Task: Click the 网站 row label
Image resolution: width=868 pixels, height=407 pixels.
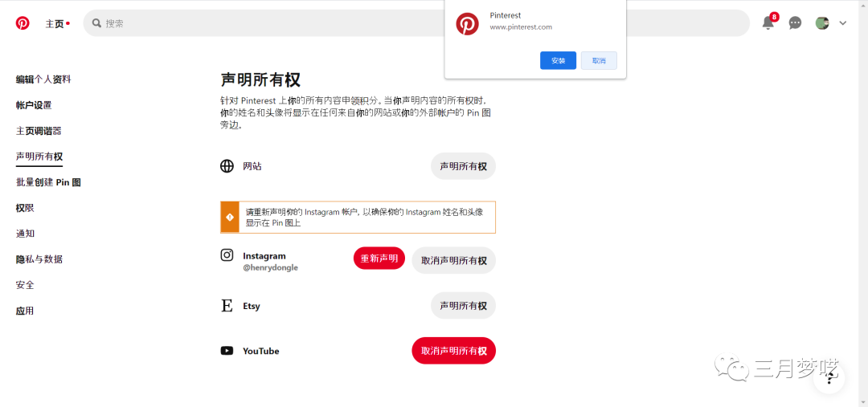Action: (x=252, y=166)
